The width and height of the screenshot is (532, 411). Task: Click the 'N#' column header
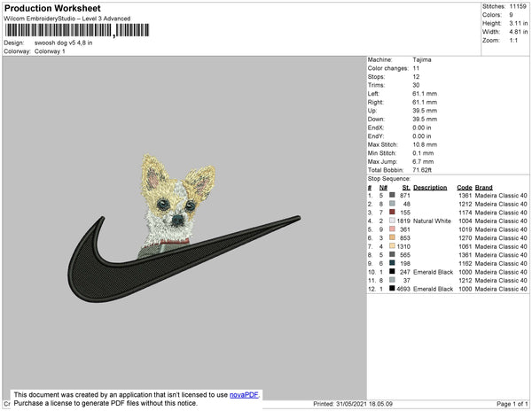coord(383,188)
